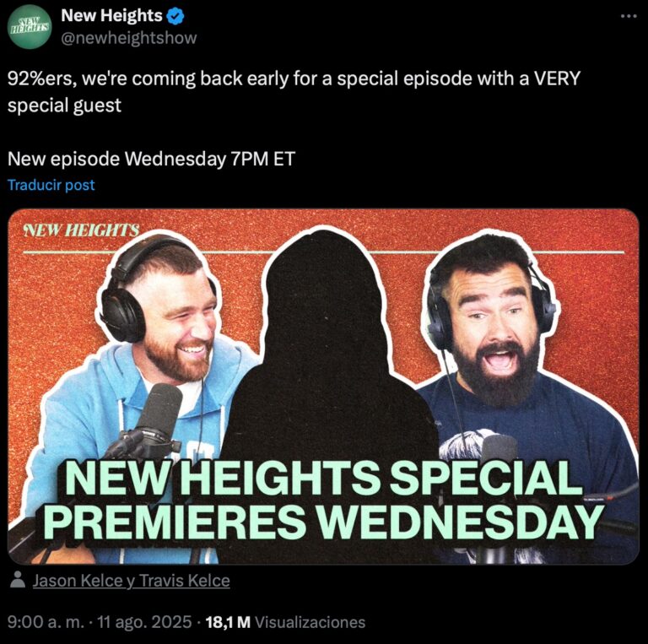Open tagged users Jason Kelce y Travis Kelce
This screenshot has height=644, width=648.
point(132,581)
